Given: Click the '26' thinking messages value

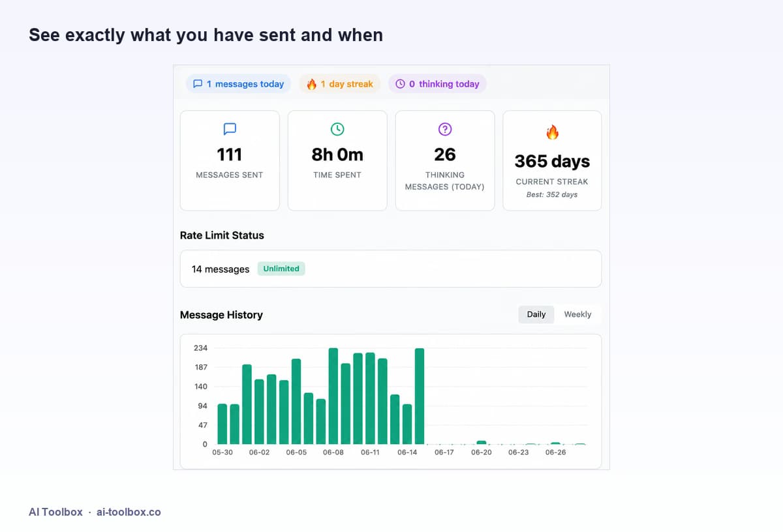Looking at the screenshot, I should point(445,155).
